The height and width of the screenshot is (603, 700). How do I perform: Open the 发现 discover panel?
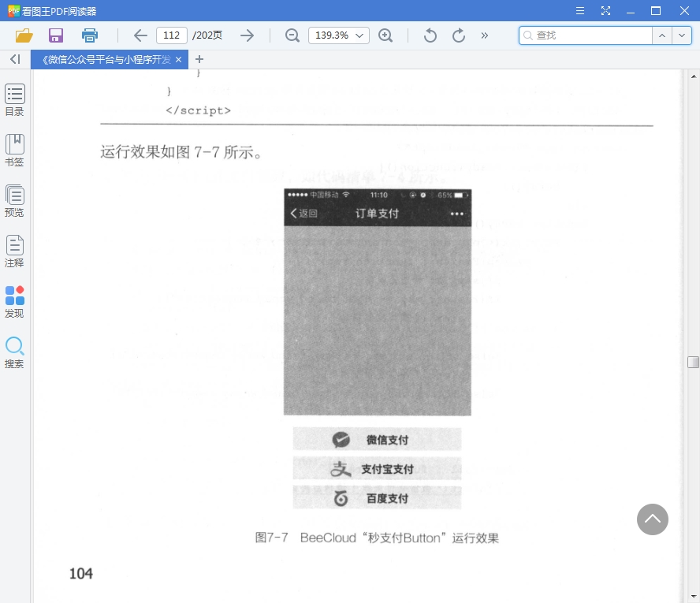(15, 302)
